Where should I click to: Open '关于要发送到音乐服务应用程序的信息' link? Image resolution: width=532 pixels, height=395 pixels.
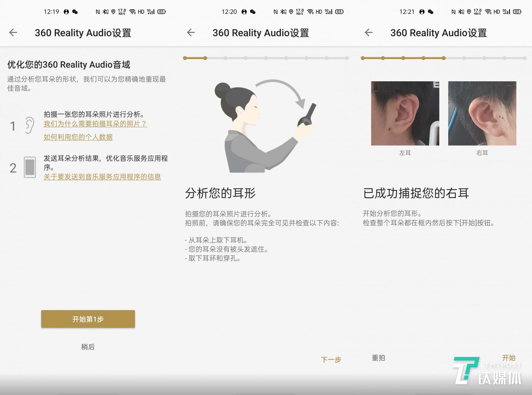click(102, 177)
